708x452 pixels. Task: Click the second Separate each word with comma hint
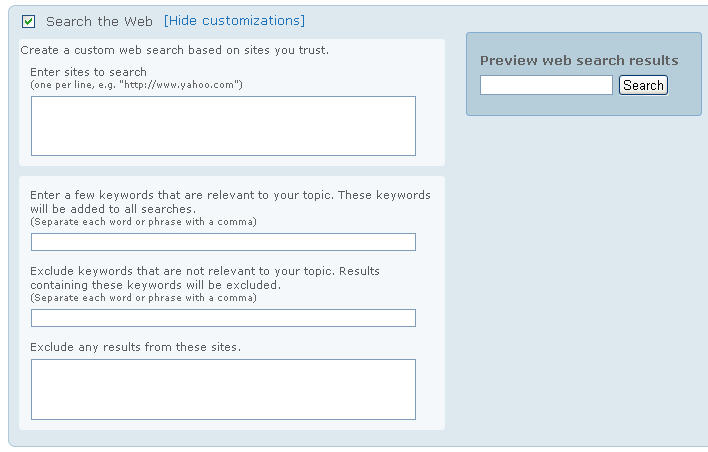[x=143, y=298]
